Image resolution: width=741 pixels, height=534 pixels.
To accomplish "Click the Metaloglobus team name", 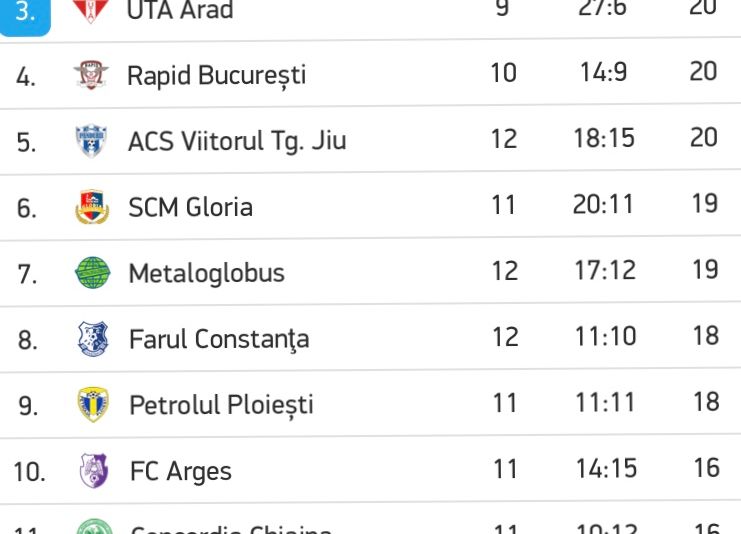I will (x=206, y=273).
